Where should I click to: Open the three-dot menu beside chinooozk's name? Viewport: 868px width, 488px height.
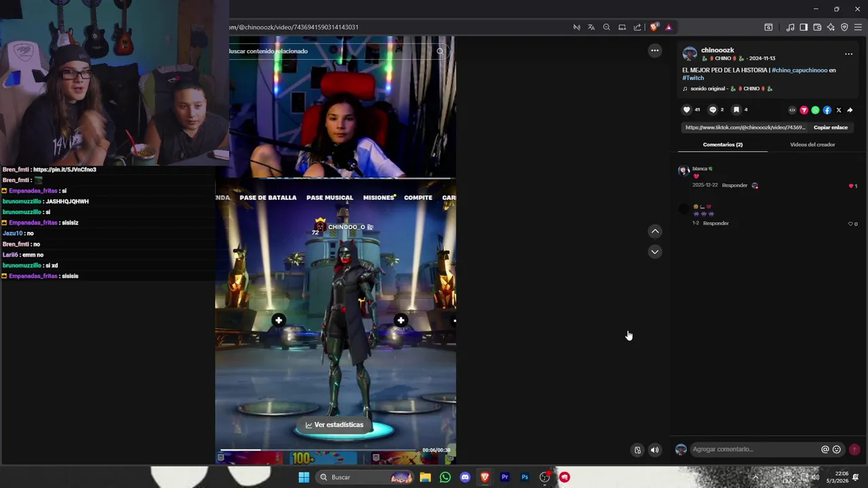click(848, 54)
